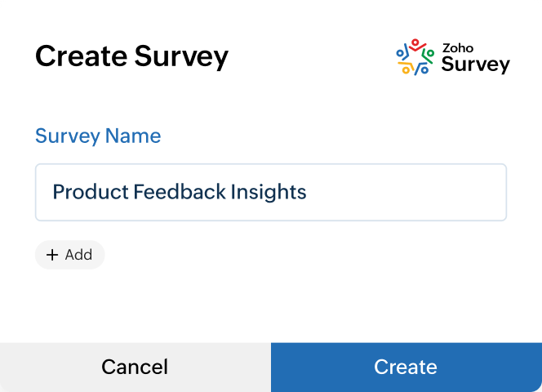
Task: Click the Create button
Action: click(x=406, y=367)
